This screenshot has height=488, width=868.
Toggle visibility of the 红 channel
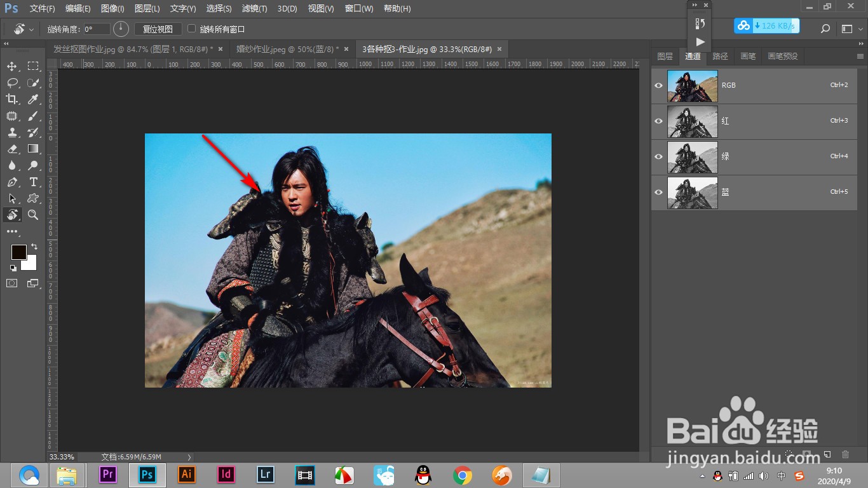click(658, 121)
